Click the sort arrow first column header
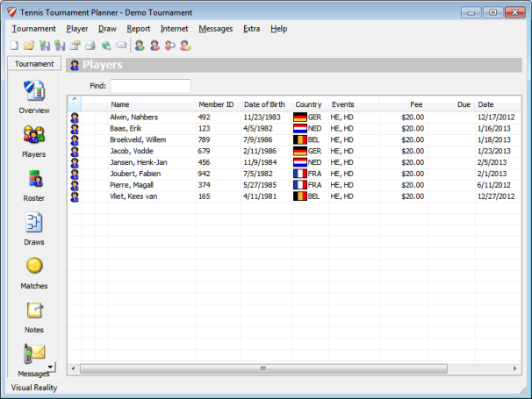Screen dimensions: 532x399 coord(75,103)
